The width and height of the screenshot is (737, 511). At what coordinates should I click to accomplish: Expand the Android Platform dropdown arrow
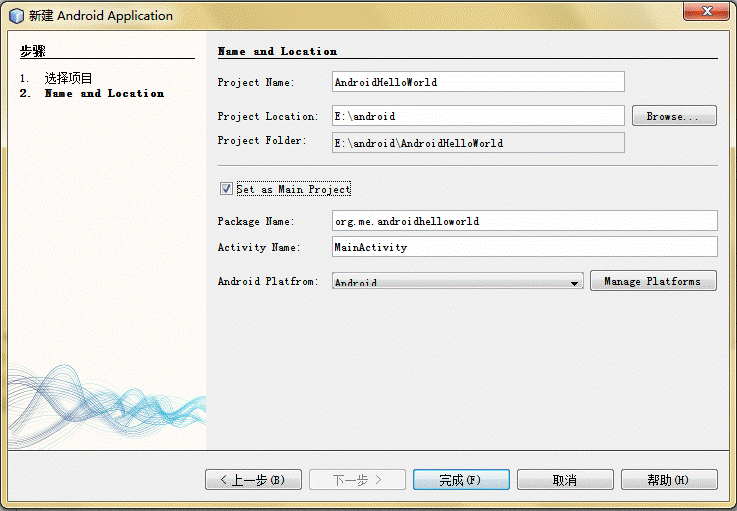pyautogui.click(x=574, y=283)
